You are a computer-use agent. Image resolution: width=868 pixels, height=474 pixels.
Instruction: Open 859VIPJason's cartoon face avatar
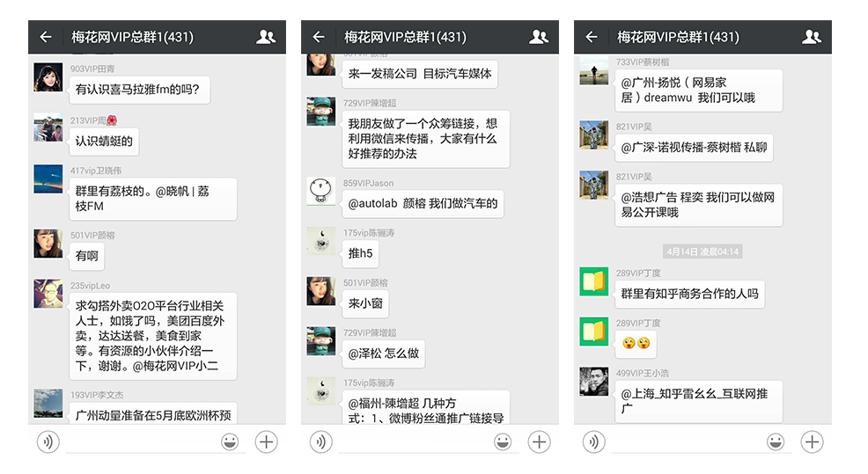coord(320,191)
